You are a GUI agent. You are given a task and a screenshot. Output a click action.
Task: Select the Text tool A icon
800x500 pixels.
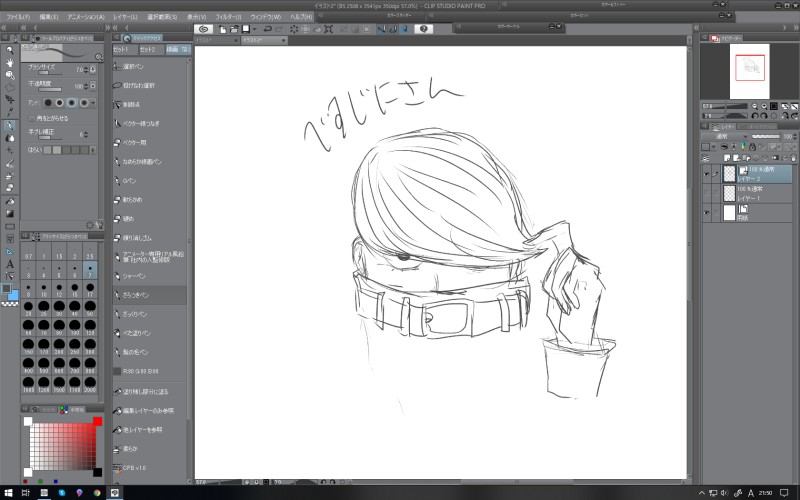[x=9, y=264]
